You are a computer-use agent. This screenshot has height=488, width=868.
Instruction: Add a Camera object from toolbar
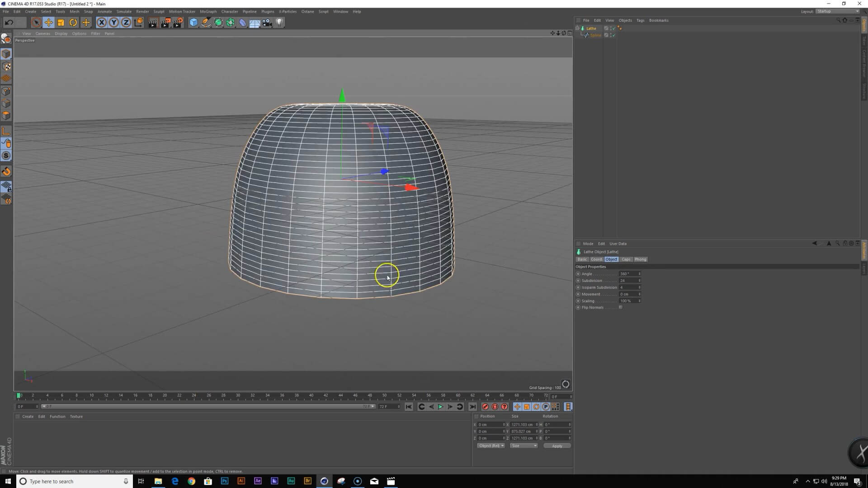coord(267,23)
